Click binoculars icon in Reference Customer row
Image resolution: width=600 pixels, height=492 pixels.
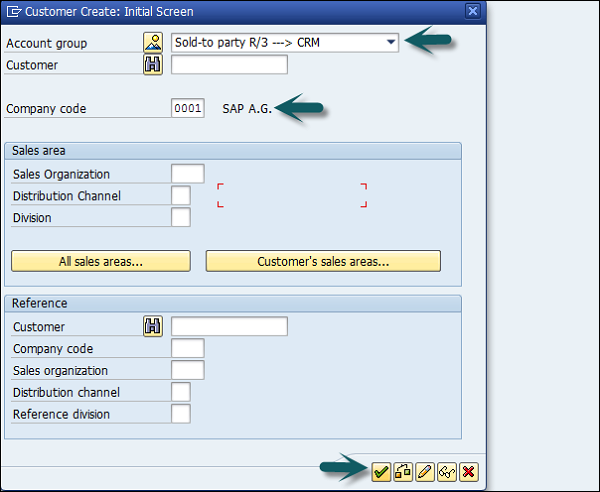(x=153, y=326)
